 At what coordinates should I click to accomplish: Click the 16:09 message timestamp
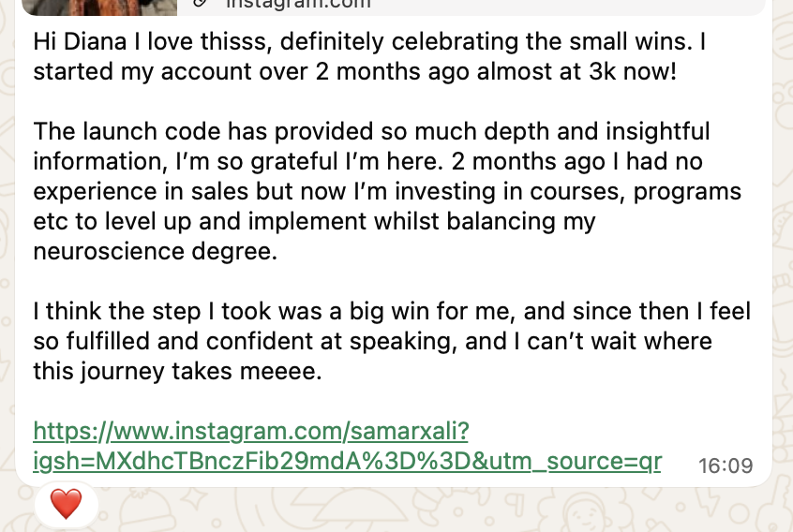point(726,465)
